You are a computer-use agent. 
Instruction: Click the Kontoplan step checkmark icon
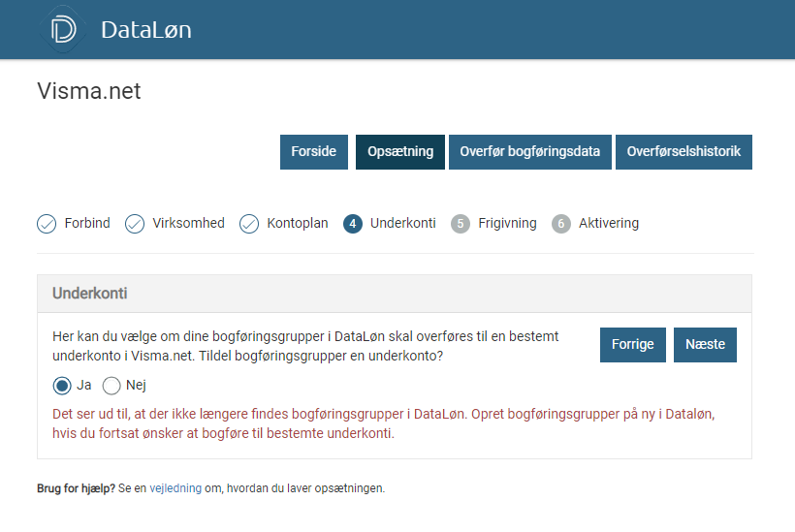point(249,224)
